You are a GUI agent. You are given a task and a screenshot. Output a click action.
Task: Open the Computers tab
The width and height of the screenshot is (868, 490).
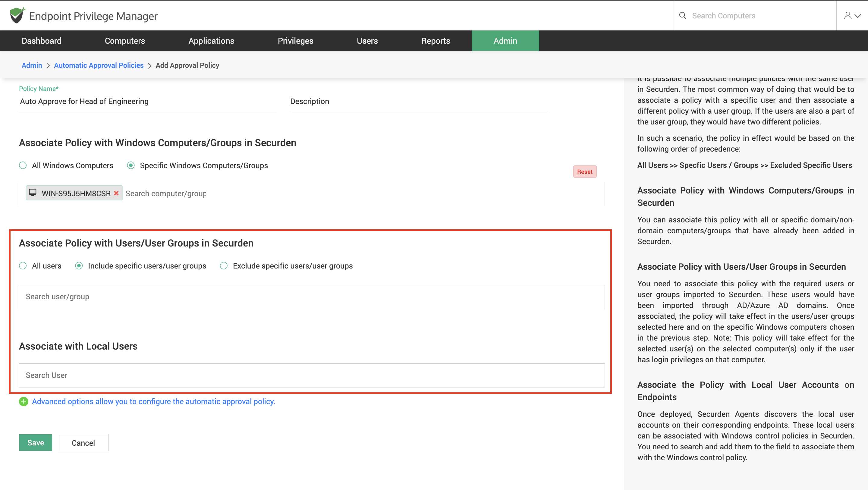click(125, 41)
